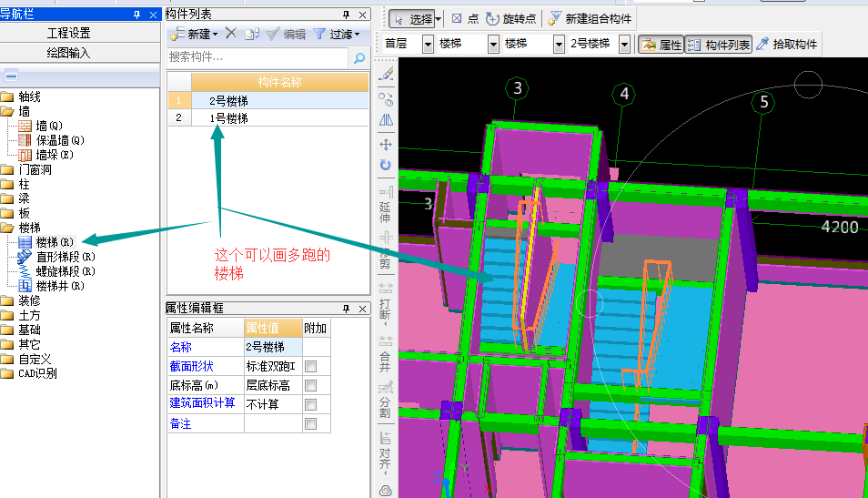Toggle the 属性 panel button
This screenshot has width=868, height=498.
pyautogui.click(x=661, y=45)
